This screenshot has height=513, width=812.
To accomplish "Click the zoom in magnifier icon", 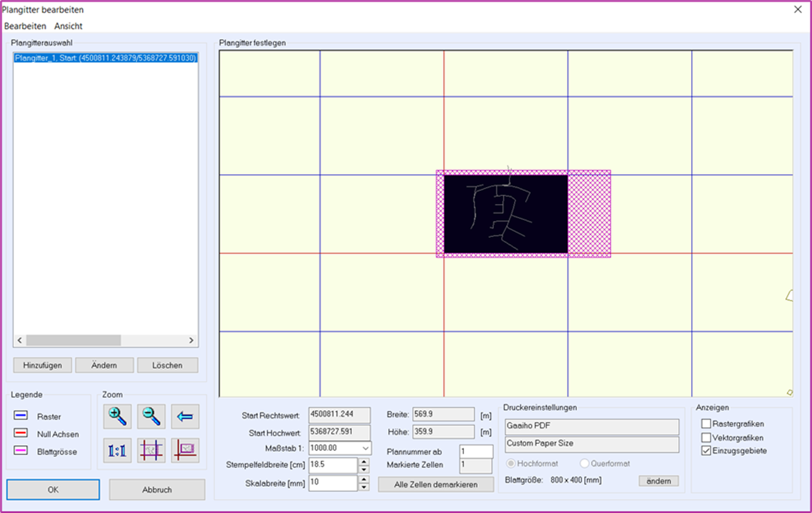I will (117, 416).
